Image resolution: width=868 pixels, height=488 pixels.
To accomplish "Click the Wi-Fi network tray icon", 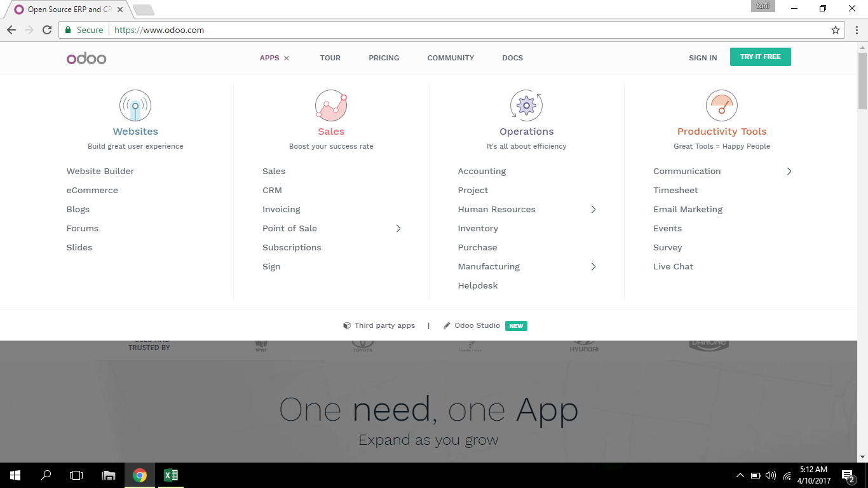I will (787, 475).
